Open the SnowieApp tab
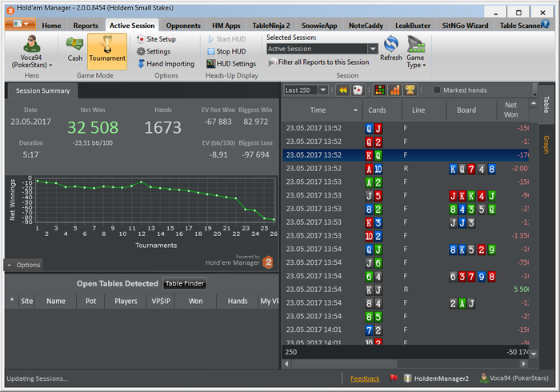Screen dimensions: 560x392 click(319, 26)
